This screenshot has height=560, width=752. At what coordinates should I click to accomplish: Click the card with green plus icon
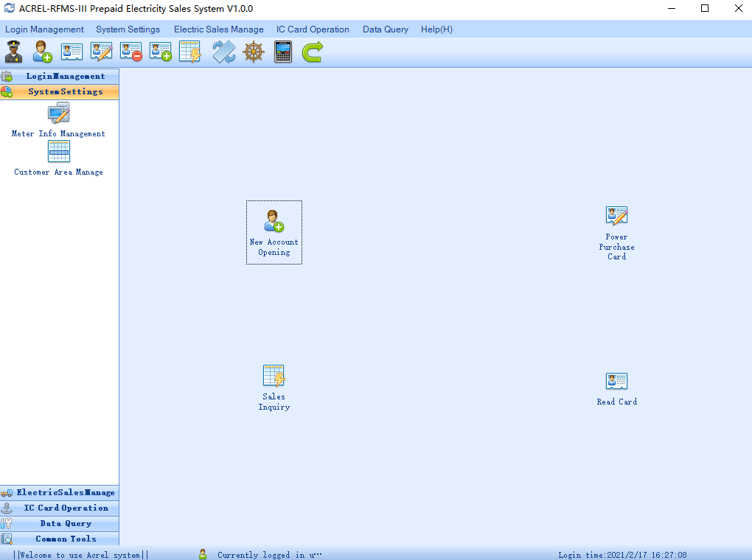tap(161, 52)
